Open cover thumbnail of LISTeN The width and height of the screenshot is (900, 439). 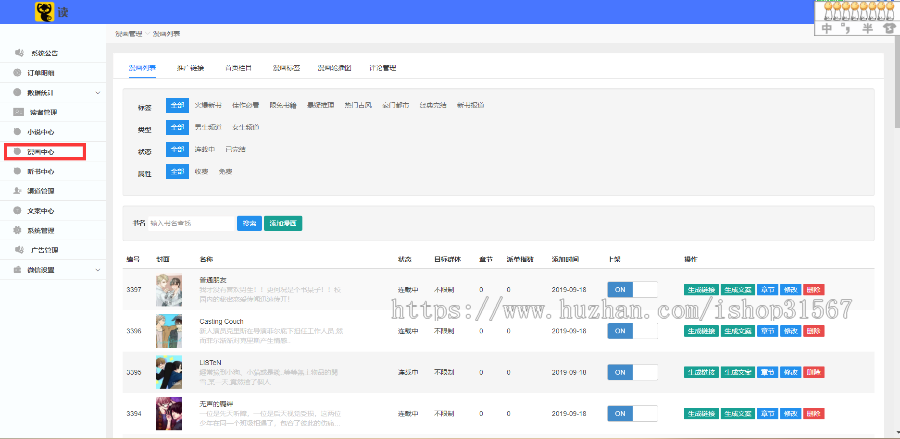169,372
